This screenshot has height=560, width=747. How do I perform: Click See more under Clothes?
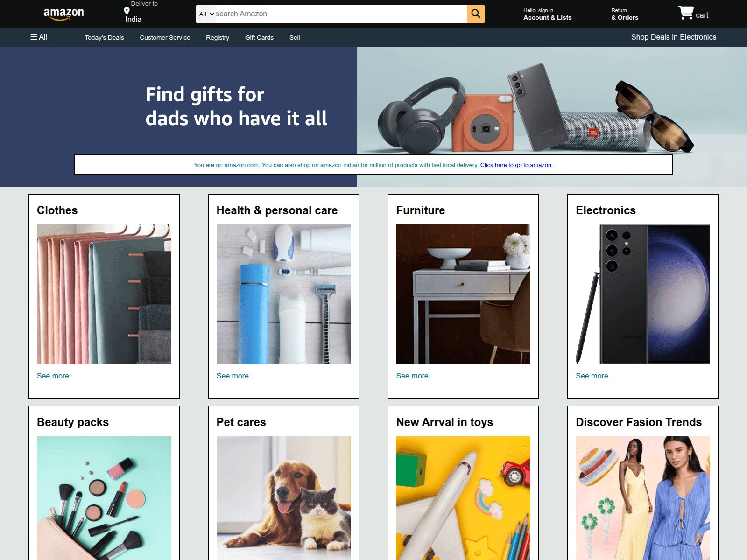(53, 376)
